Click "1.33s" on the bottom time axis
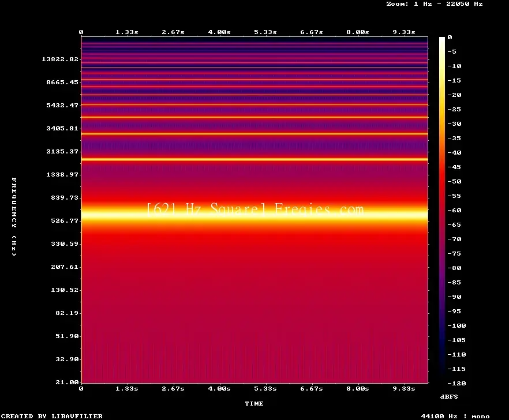Image resolution: width=509 pixels, height=420 pixels. coord(127,388)
